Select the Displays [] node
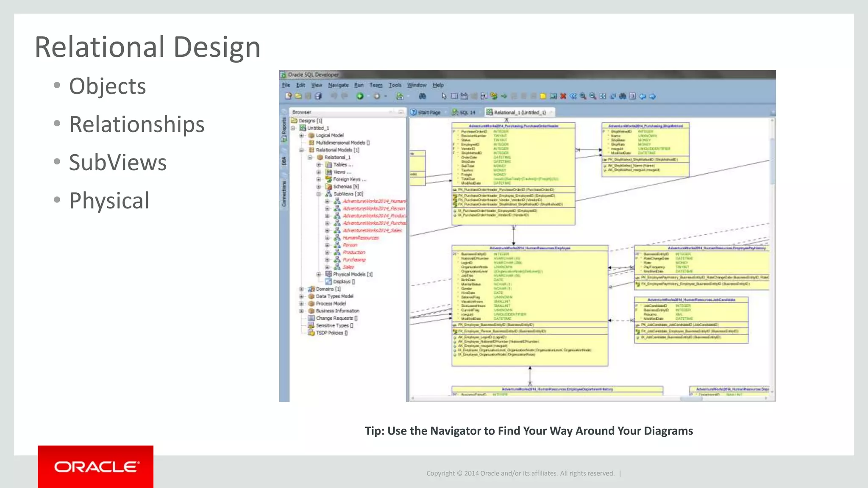 pyautogui.click(x=344, y=282)
